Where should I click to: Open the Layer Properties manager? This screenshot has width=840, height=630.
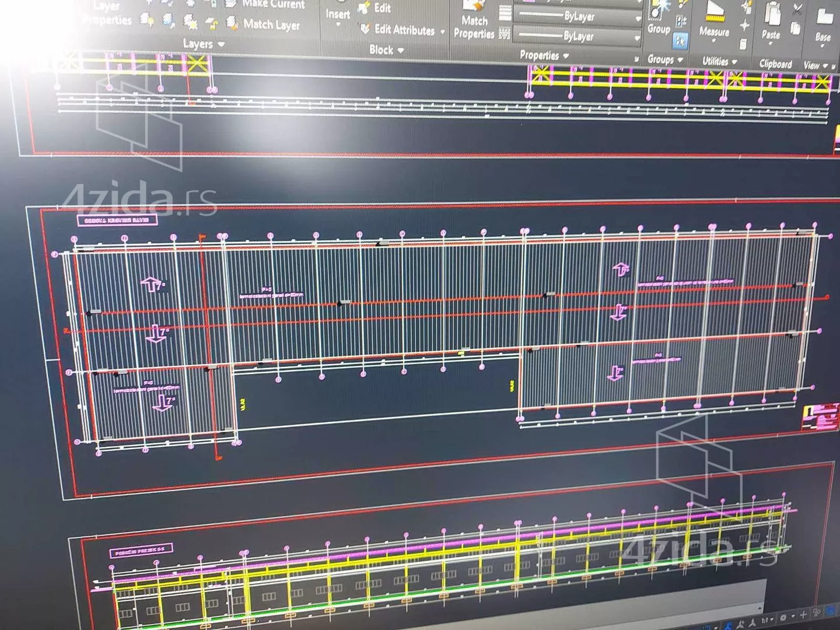107,13
